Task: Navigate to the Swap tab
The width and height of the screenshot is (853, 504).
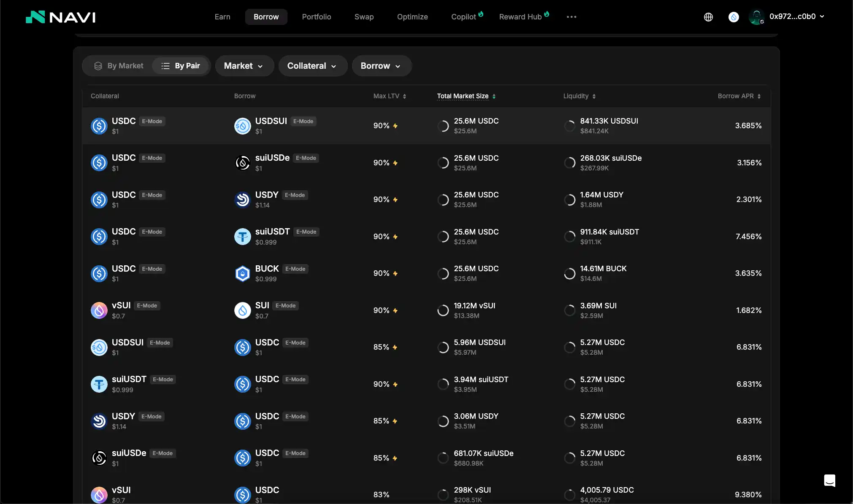Action: click(364, 17)
